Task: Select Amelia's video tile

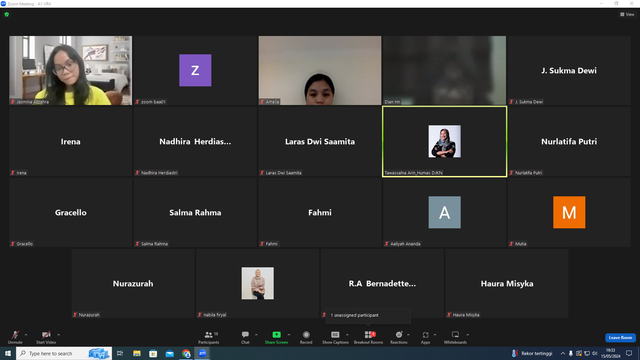Action: pos(320,70)
